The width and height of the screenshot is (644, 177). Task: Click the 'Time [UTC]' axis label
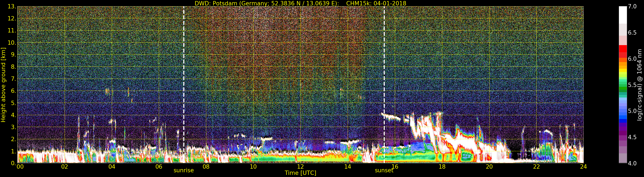point(300,173)
